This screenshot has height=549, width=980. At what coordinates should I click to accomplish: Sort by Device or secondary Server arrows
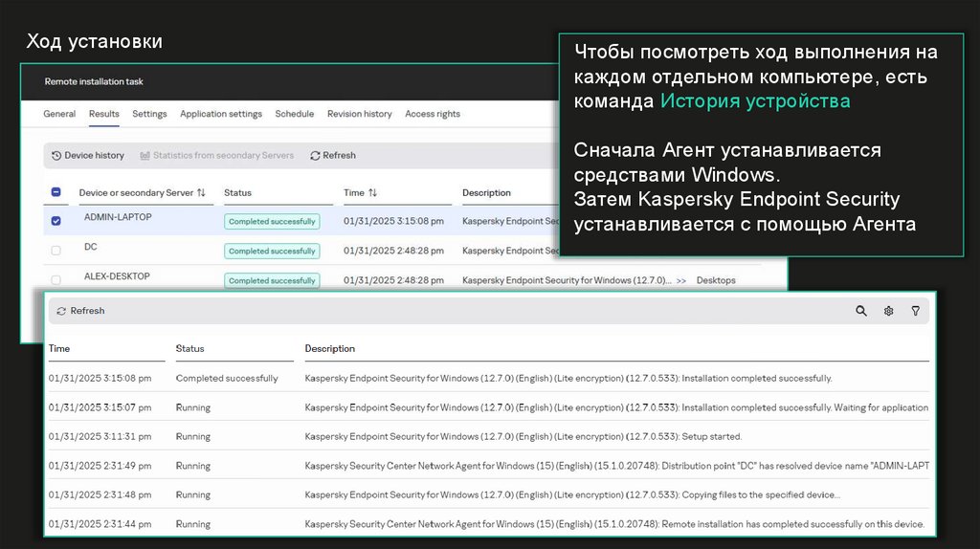pyautogui.click(x=201, y=193)
